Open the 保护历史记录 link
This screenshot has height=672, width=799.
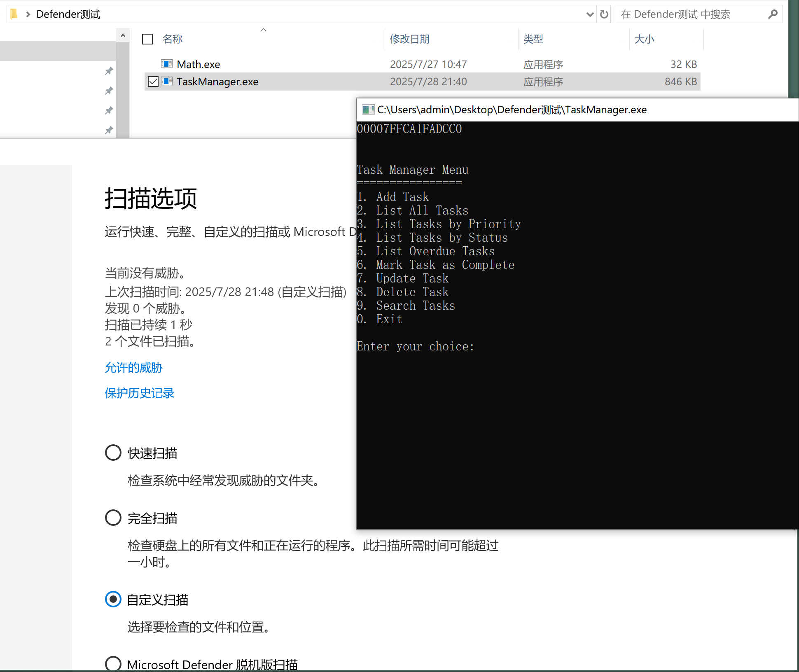[139, 393]
